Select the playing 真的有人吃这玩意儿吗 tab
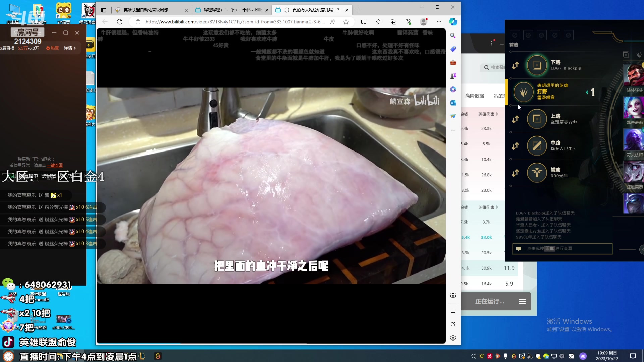 coord(312,10)
